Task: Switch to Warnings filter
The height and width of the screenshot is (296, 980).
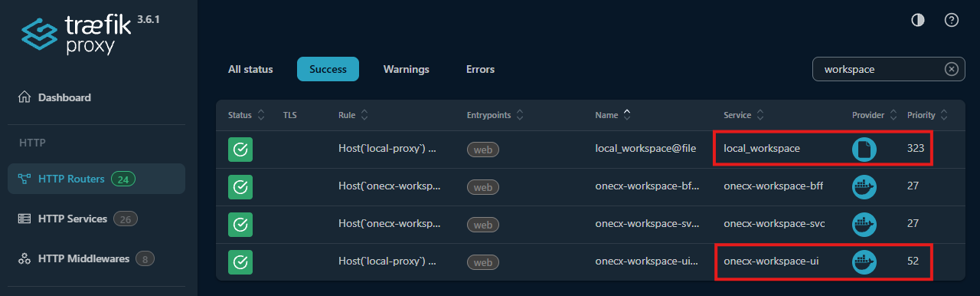Action: tap(407, 69)
